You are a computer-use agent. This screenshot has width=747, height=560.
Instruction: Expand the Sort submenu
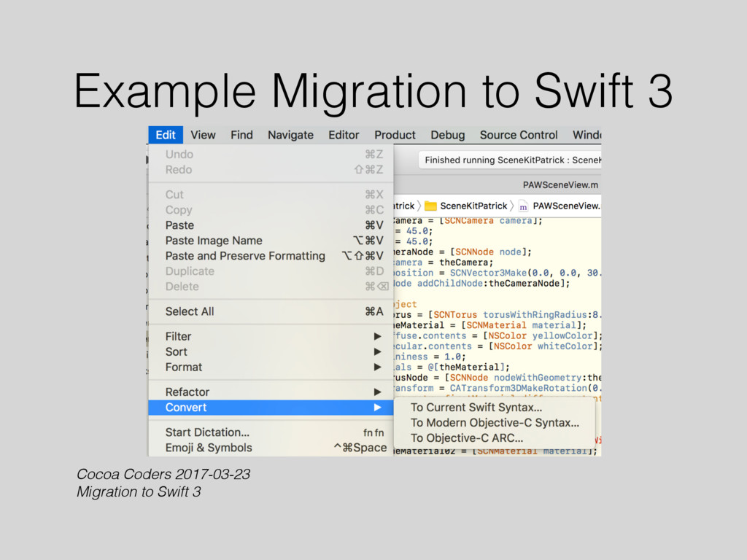pos(271,351)
